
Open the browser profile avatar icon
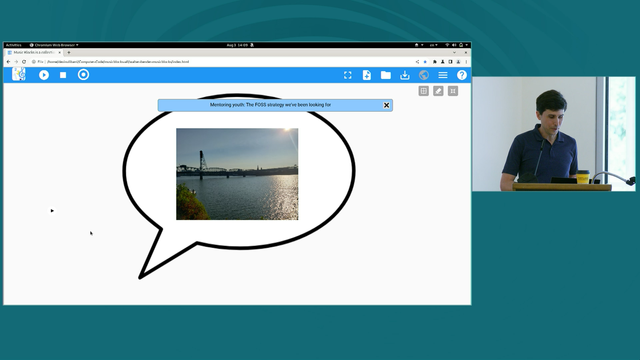458,62
